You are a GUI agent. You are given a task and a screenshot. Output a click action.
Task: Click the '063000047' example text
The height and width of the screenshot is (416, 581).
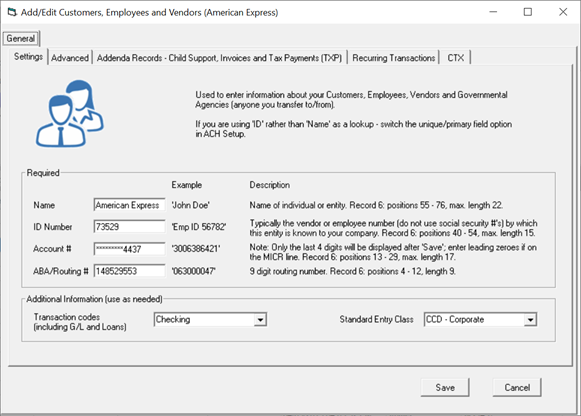tap(193, 271)
